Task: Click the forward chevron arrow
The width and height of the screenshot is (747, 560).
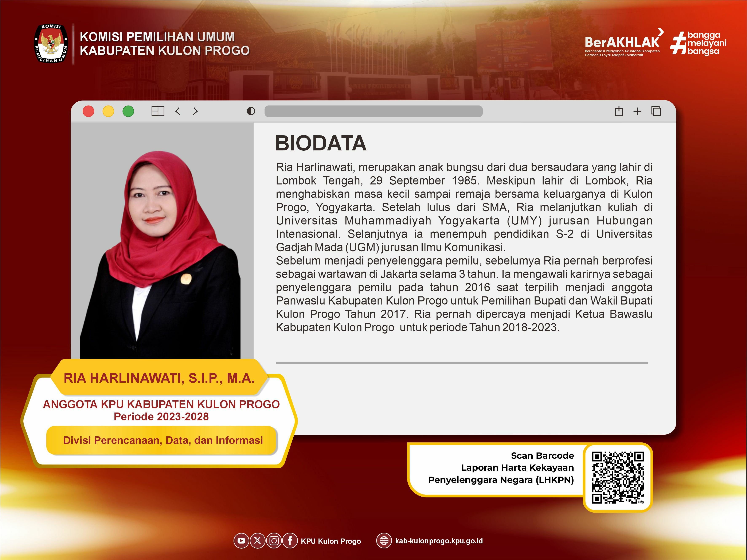Action: point(195,111)
